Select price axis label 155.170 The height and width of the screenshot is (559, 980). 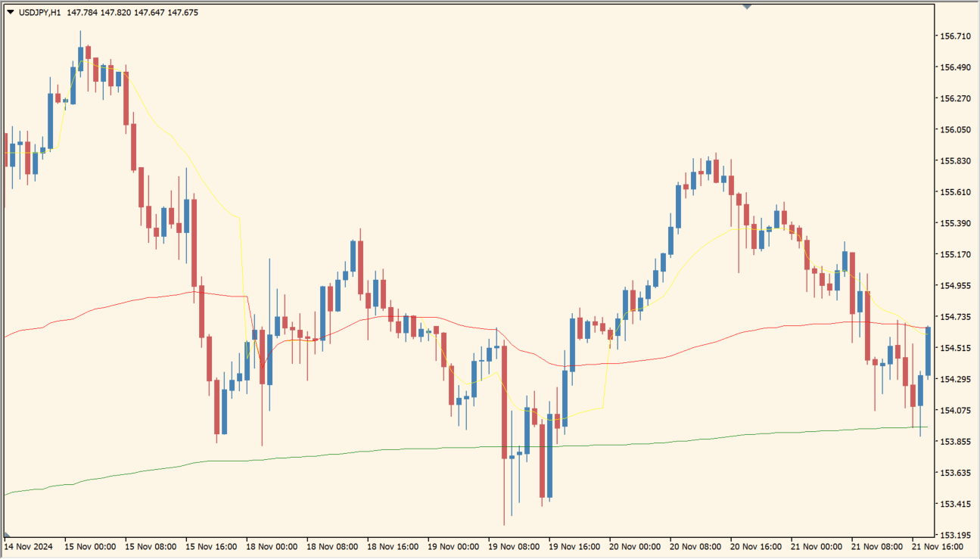pyautogui.click(x=955, y=255)
